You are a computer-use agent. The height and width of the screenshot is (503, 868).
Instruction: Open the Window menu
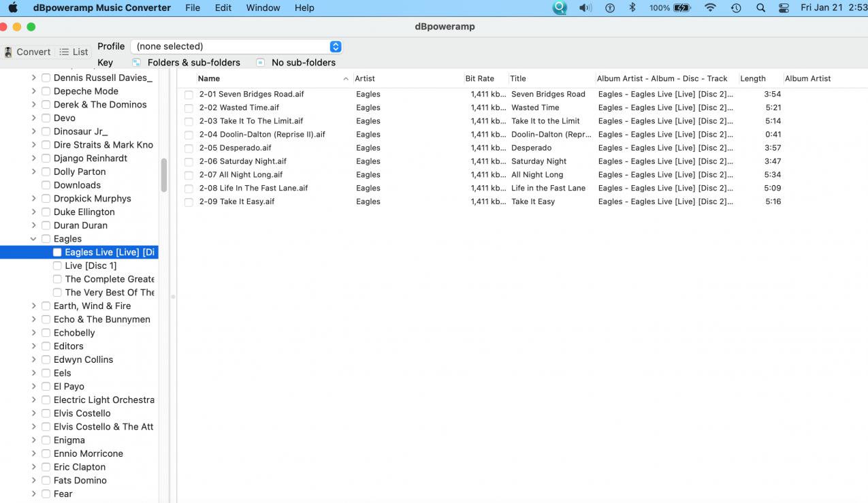(x=263, y=8)
